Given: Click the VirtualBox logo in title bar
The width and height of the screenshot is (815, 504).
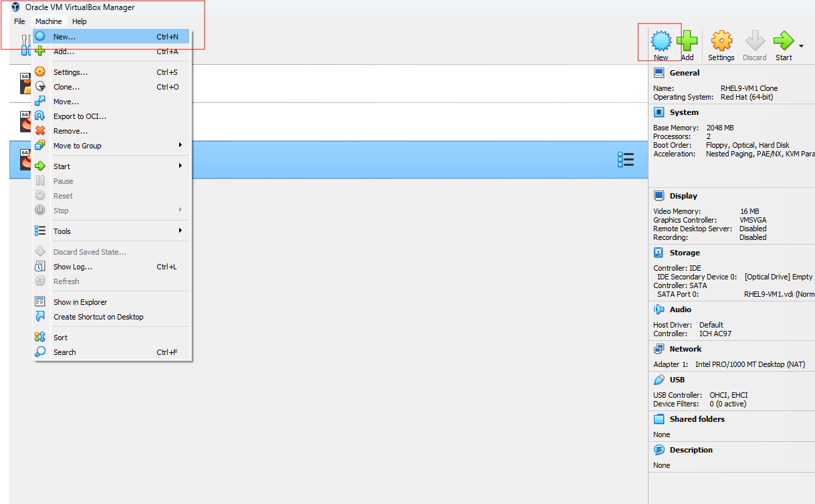Looking at the screenshot, I should [15, 7].
